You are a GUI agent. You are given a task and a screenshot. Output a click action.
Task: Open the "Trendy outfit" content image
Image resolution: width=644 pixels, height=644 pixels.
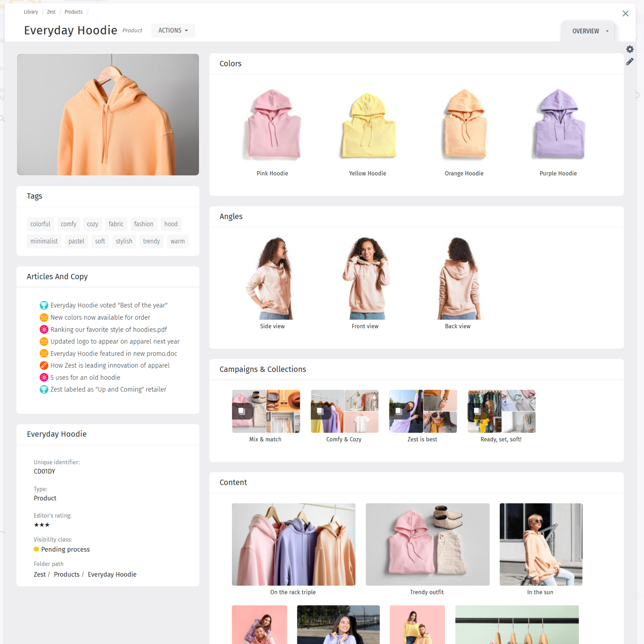[x=427, y=544]
